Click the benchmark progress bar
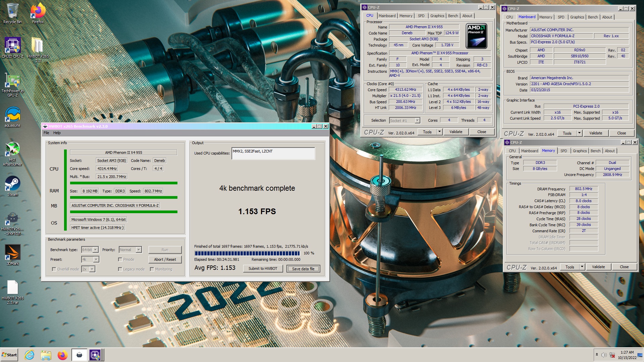The width and height of the screenshot is (644, 362). pos(247,253)
